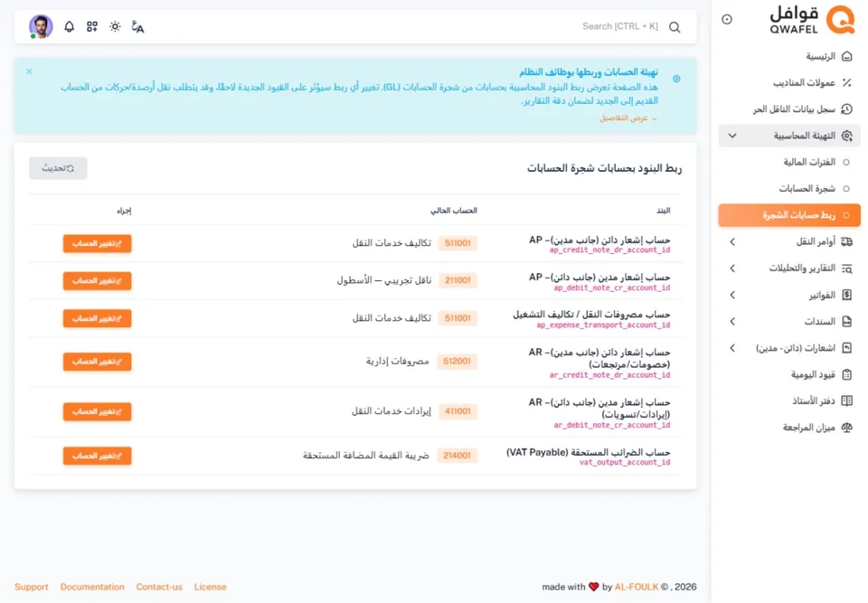Click ناقل تجريبي — الأسطول account name
This screenshot has height=603, width=868.
coord(383,280)
